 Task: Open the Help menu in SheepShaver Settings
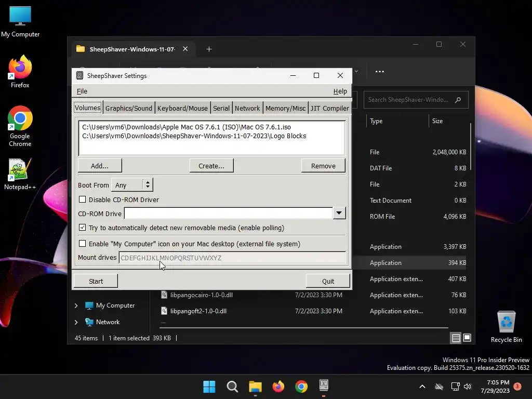pos(340,91)
